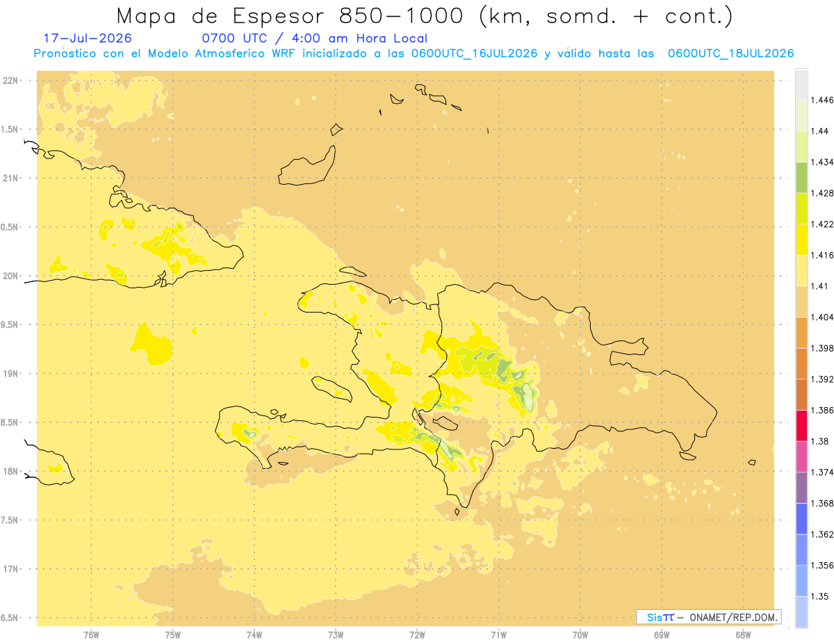Screen dimensions: 834x644
Task: Click the "73W" longitude axis label
Action: 336,635
